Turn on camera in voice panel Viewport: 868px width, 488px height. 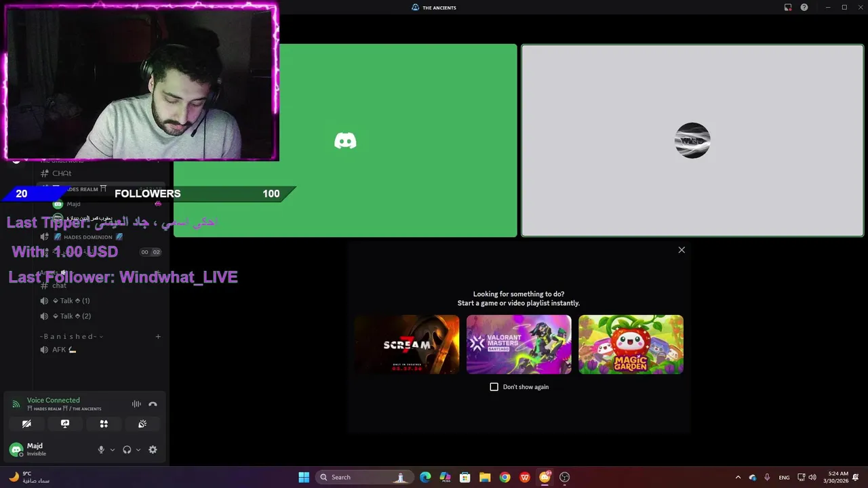click(26, 424)
